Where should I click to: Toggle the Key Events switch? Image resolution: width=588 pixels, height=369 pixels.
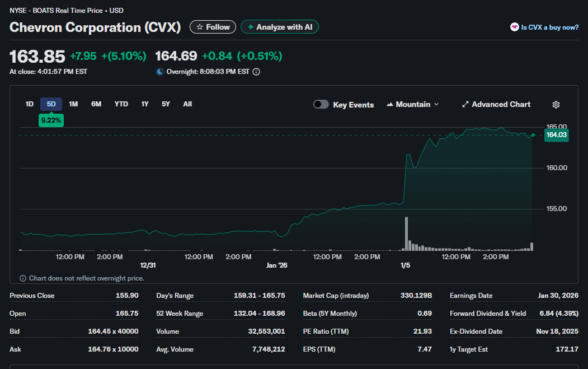tap(321, 105)
